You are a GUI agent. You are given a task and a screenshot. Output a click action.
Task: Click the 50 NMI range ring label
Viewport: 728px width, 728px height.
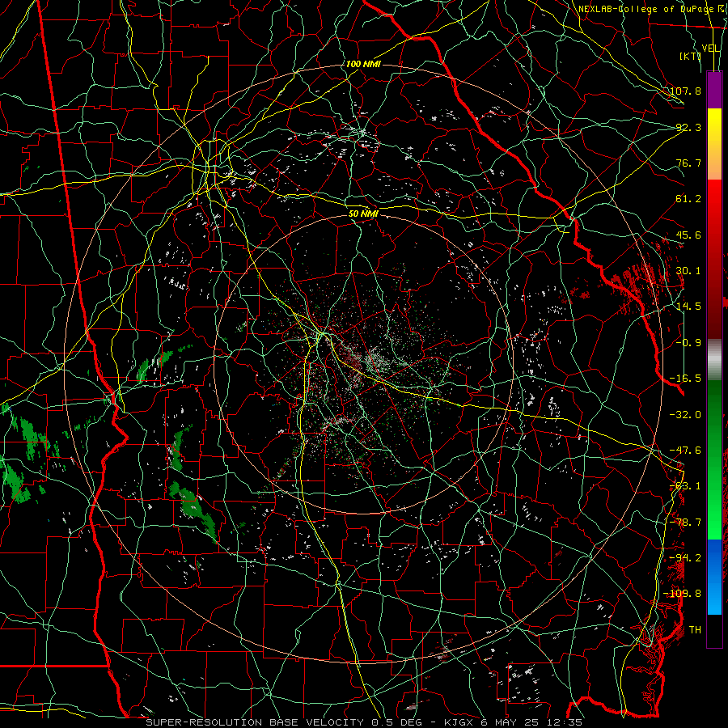pyautogui.click(x=363, y=214)
